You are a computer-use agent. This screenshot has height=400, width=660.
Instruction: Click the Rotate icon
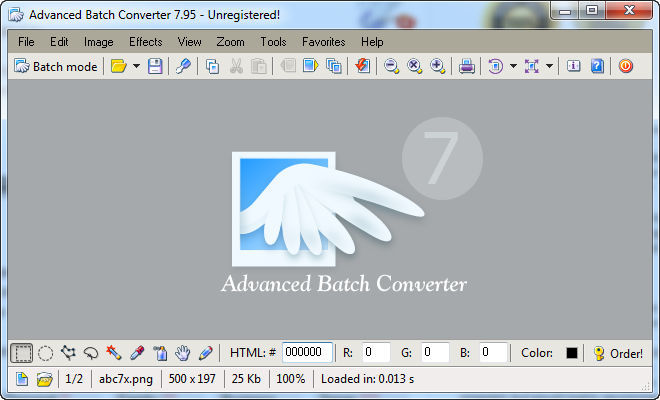coord(495,66)
